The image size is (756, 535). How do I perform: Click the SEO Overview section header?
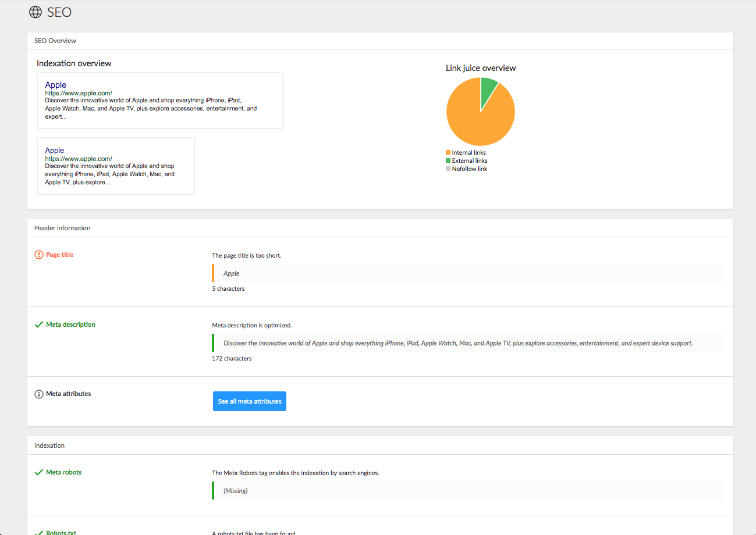55,41
